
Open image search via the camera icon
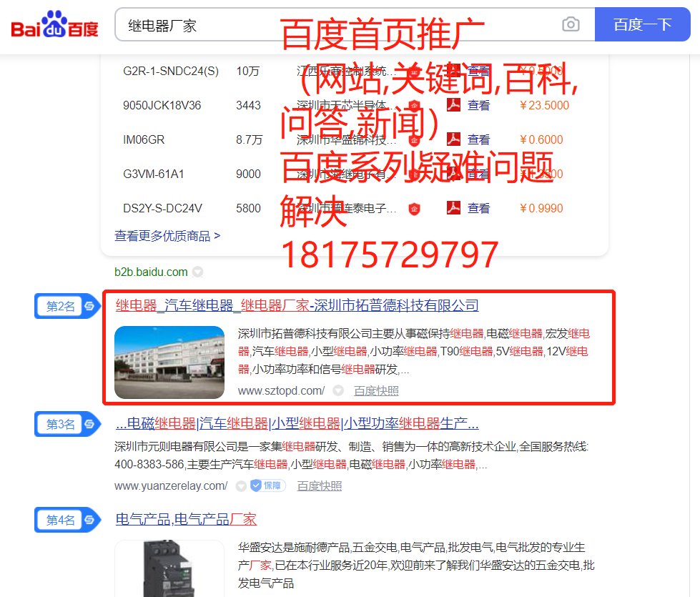(x=571, y=24)
